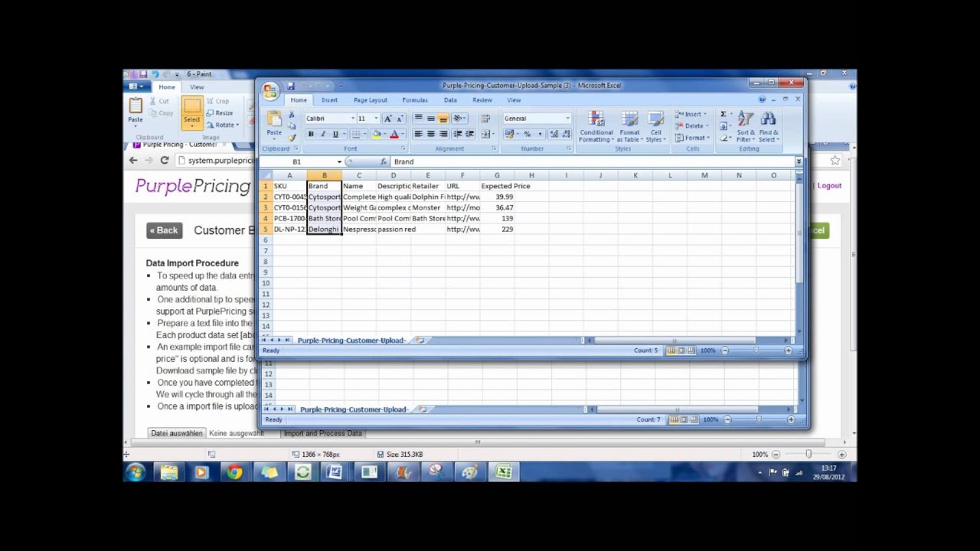Click the Grow Font icon

pyautogui.click(x=387, y=119)
